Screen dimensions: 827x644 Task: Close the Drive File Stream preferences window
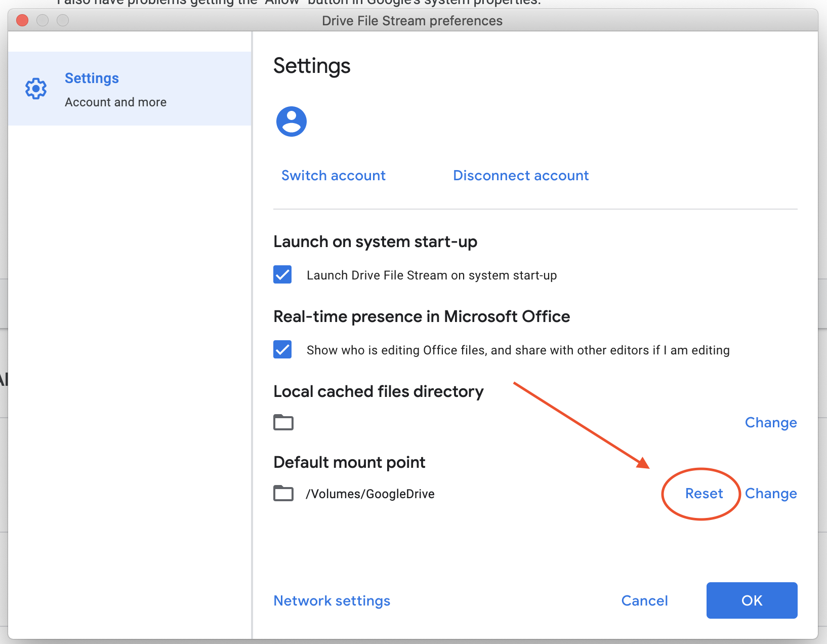(x=22, y=20)
